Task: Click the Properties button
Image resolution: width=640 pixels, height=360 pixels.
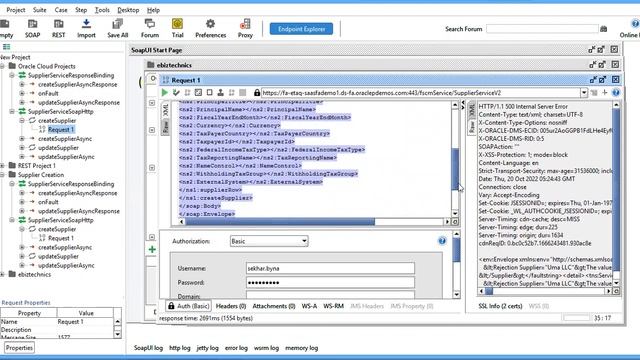Action: (x=19, y=348)
